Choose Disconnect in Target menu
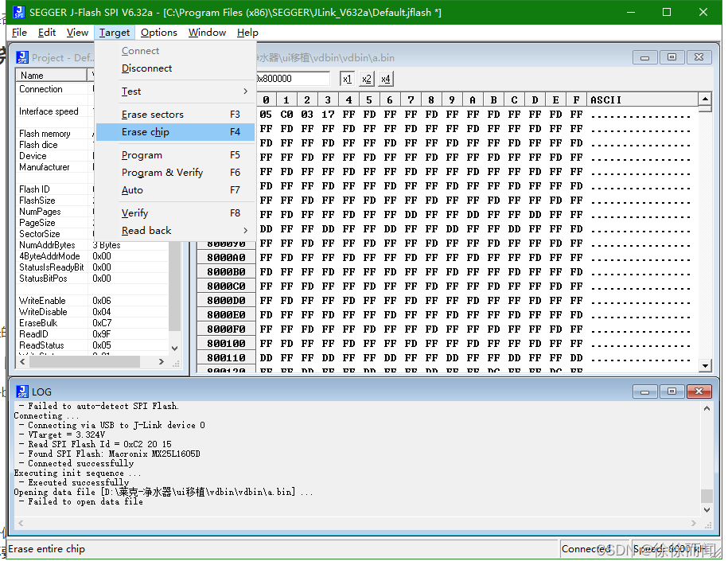Screen dimensions: 728x565 (x=176, y=68)
